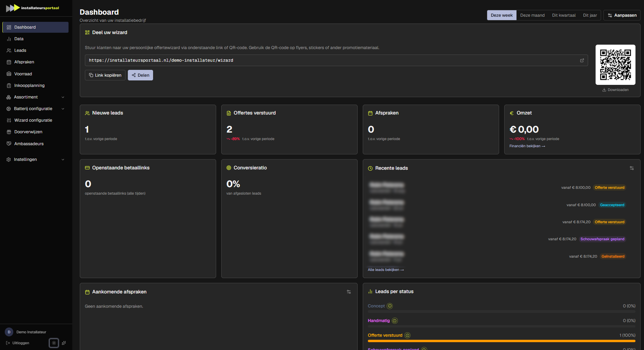Click 'vanaf € 8.174,20' beside Geïnstalleerd
Viewport: 644px width, 350px height.
pos(583,257)
